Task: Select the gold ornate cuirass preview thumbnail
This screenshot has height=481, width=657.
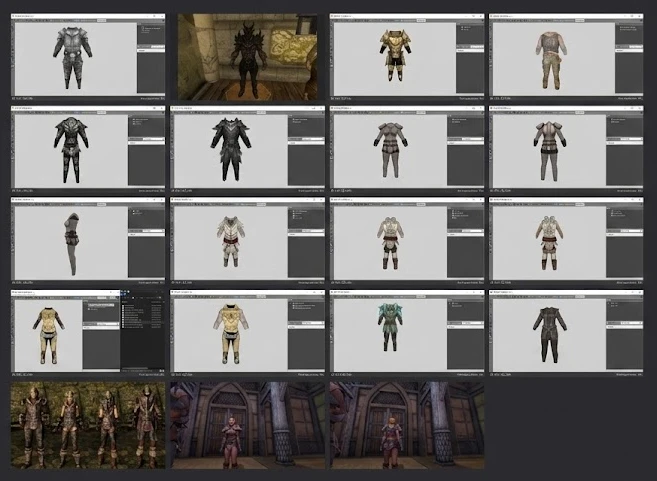Action: (407, 57)
